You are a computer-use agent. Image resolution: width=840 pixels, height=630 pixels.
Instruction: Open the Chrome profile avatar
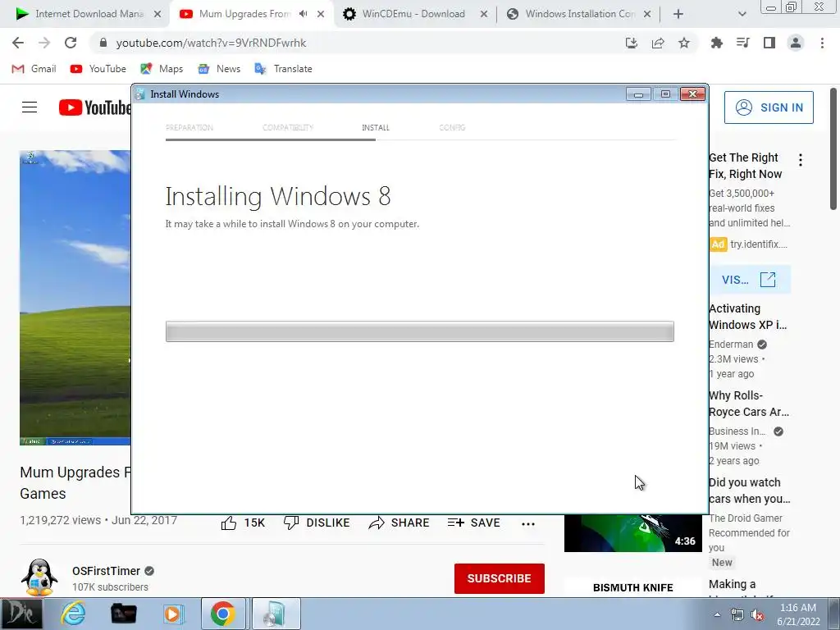click(x=796, y=43)
